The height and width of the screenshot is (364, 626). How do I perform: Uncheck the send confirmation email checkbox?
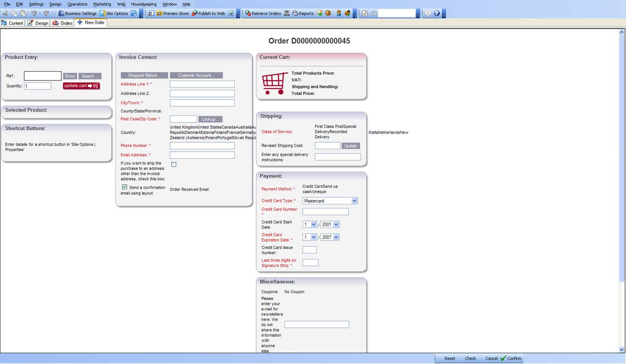(x=125, y=187)
